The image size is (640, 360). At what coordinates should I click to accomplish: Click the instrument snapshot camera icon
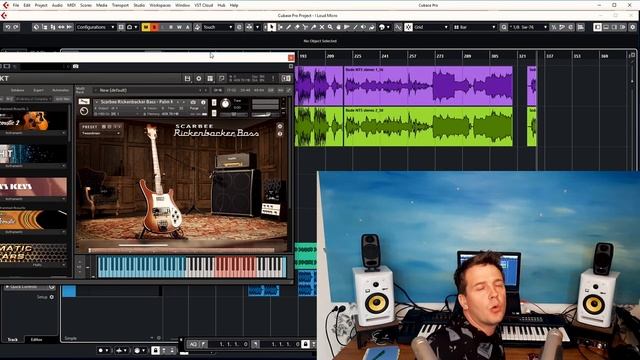193,102
